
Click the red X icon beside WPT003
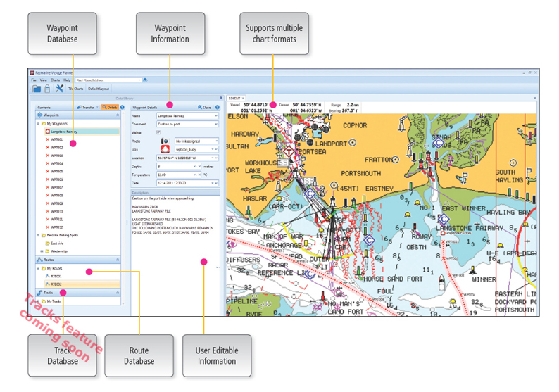47,156
